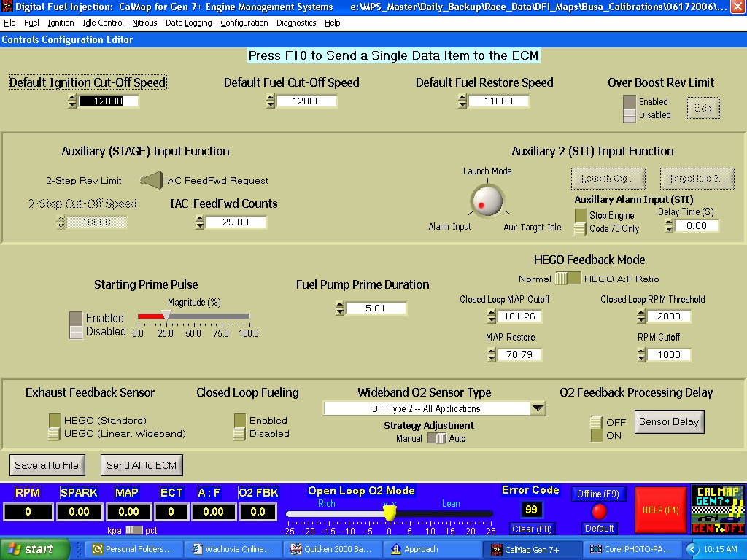Click the Offline (F9) button

tap(598, 494)
